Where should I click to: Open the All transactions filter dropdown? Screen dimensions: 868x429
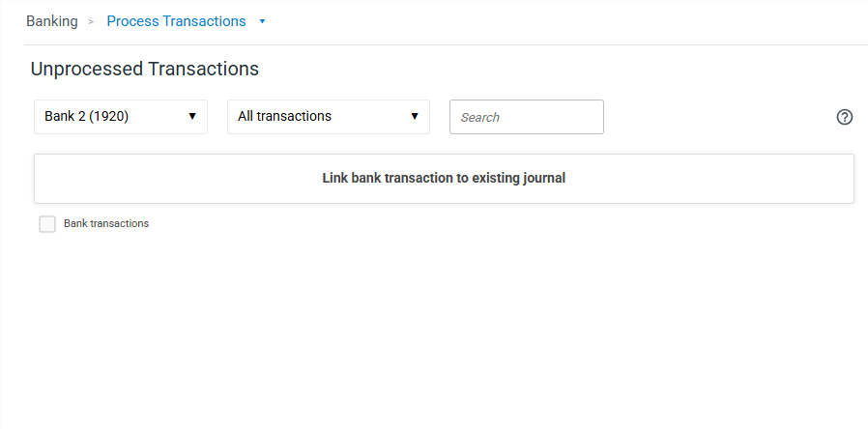point(329,117)
